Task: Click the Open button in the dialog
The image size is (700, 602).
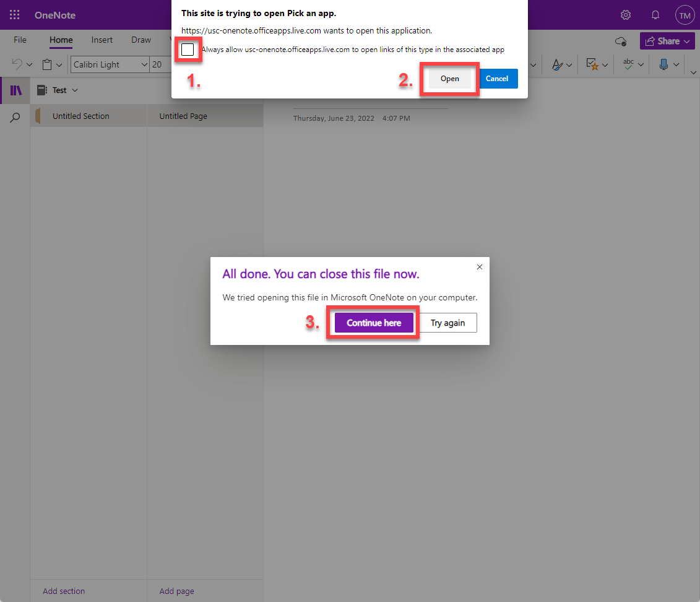Action: point(449,79)
